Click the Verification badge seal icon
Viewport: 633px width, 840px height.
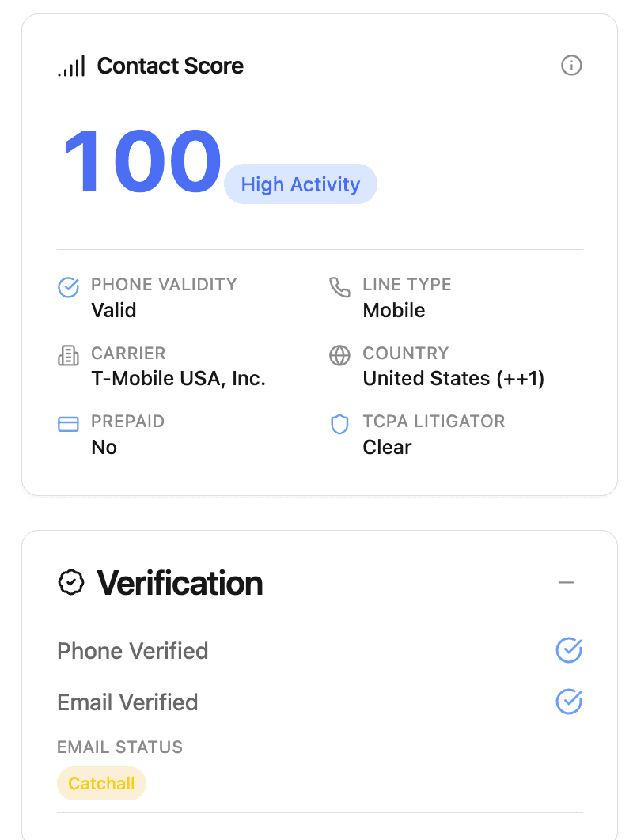[x=71, y=583]
